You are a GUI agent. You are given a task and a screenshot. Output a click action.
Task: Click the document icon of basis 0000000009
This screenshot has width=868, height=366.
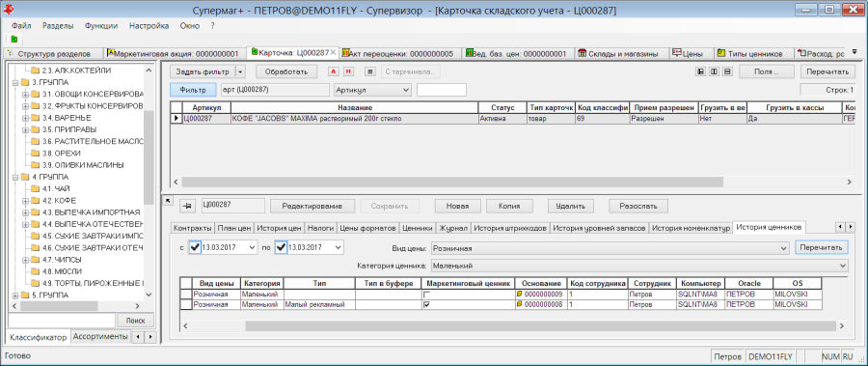click(x=519, y=294)
